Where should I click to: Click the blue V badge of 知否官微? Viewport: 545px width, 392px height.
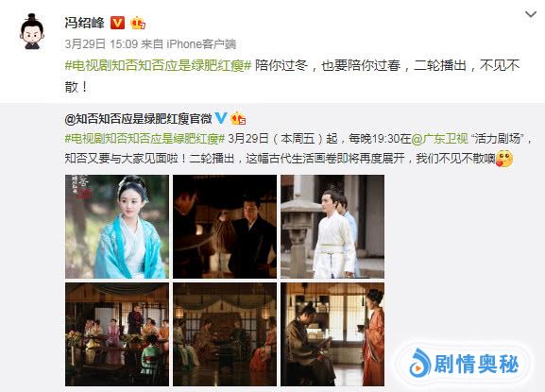pos(220,118)
